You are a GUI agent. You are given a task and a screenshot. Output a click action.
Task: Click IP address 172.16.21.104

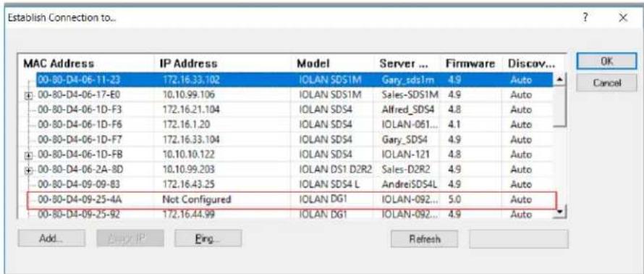pyautogui.click(x=191, y=110)
